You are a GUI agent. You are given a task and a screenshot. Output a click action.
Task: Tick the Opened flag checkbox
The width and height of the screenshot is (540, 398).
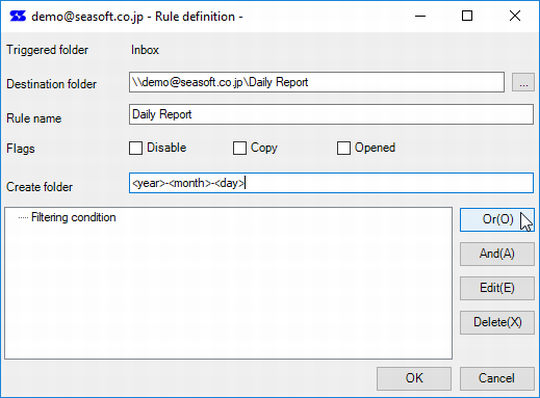[x=344, y=148]
